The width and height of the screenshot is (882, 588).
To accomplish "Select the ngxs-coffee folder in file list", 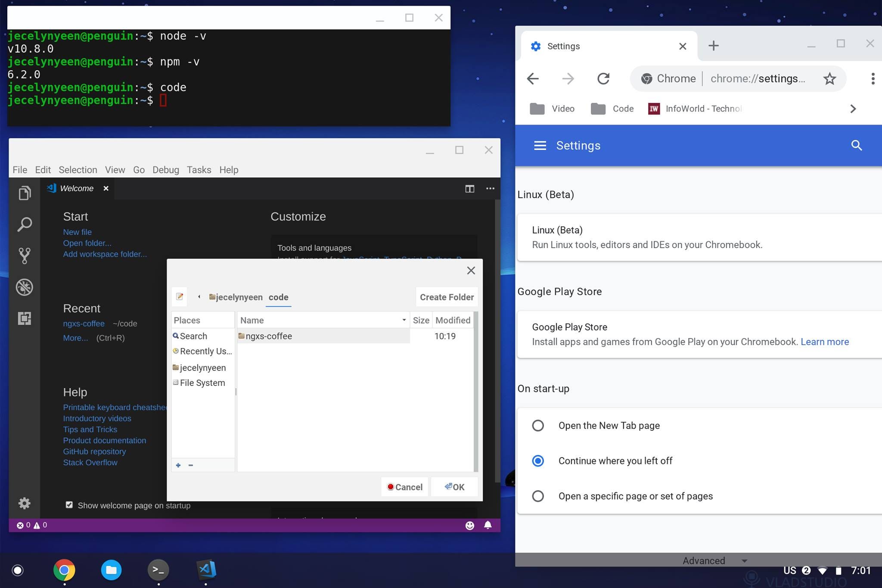I will pos(268,336).
